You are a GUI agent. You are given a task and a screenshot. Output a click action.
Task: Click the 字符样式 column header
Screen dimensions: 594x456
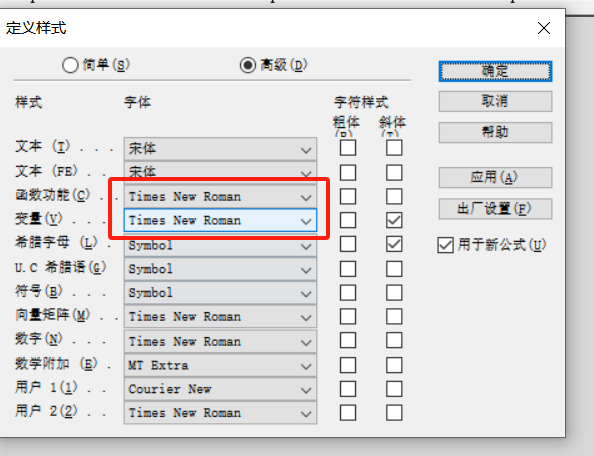coord(361,102)
